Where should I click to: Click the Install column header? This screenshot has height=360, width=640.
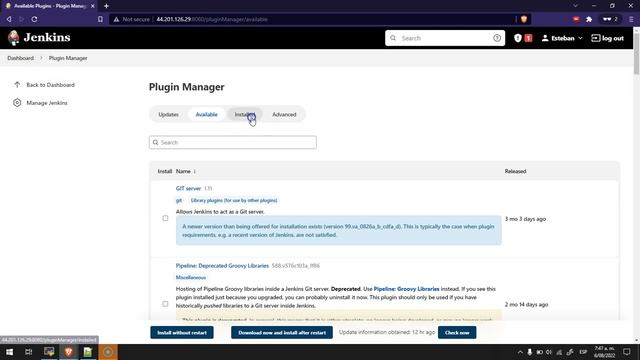coord(164,171)
